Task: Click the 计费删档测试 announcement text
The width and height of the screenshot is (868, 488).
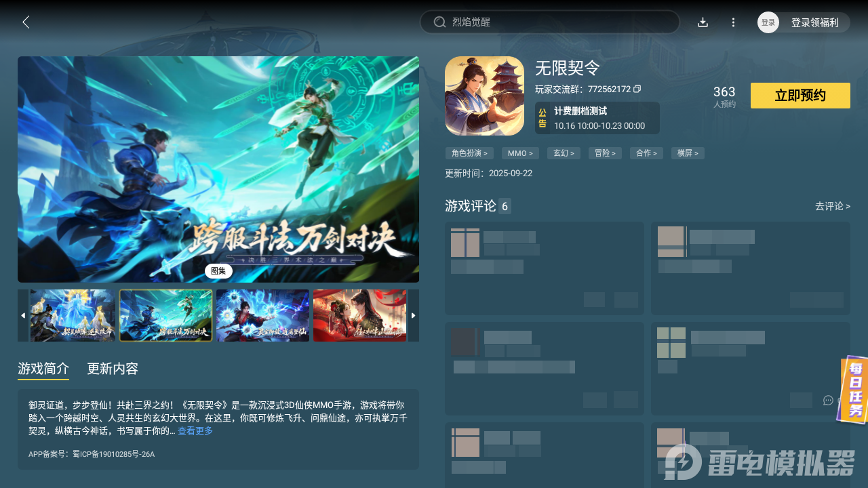Action: 580,111
